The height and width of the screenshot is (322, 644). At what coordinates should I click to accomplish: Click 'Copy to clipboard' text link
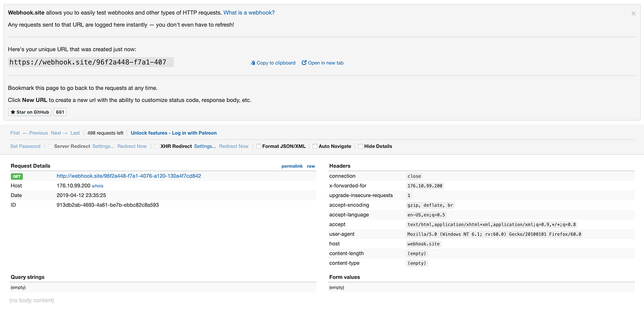tap(276, 63)
